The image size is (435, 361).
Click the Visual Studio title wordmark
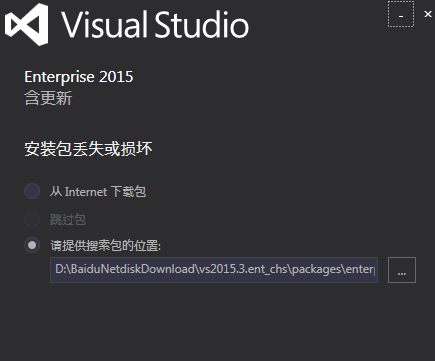pyautogui.click(x=155, y=24)
